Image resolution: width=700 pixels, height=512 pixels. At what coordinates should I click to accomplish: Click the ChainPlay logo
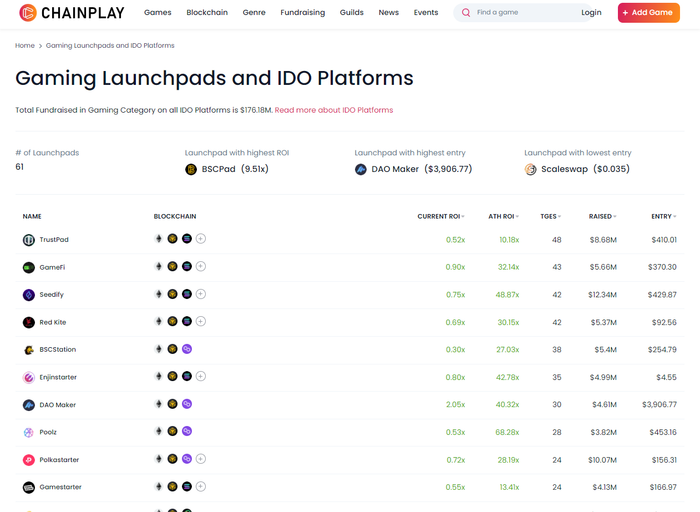pyautogui.click(x=71, y=12)
